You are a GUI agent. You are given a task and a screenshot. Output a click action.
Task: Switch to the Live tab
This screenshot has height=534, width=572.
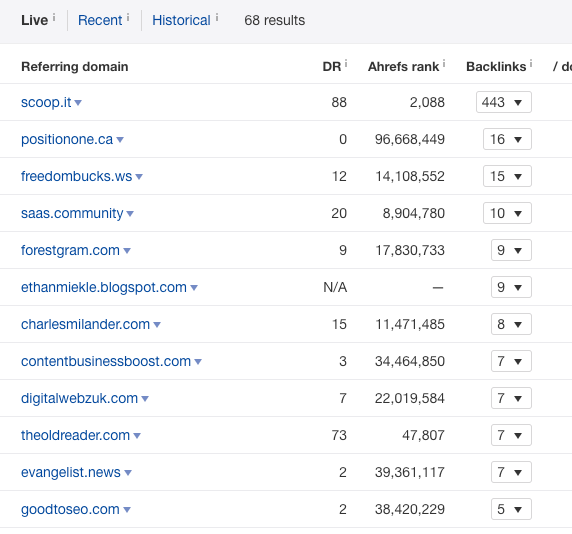coord(34,20)
